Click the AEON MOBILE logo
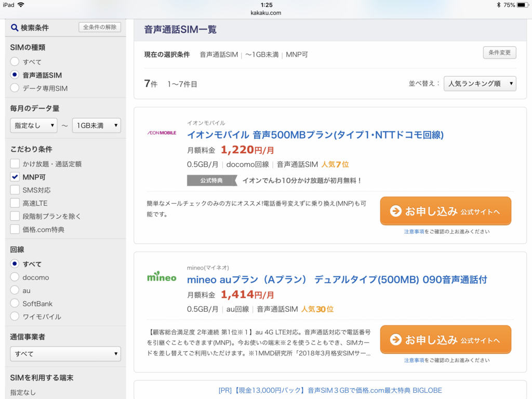532x399 pixels. tap(162, 132)
